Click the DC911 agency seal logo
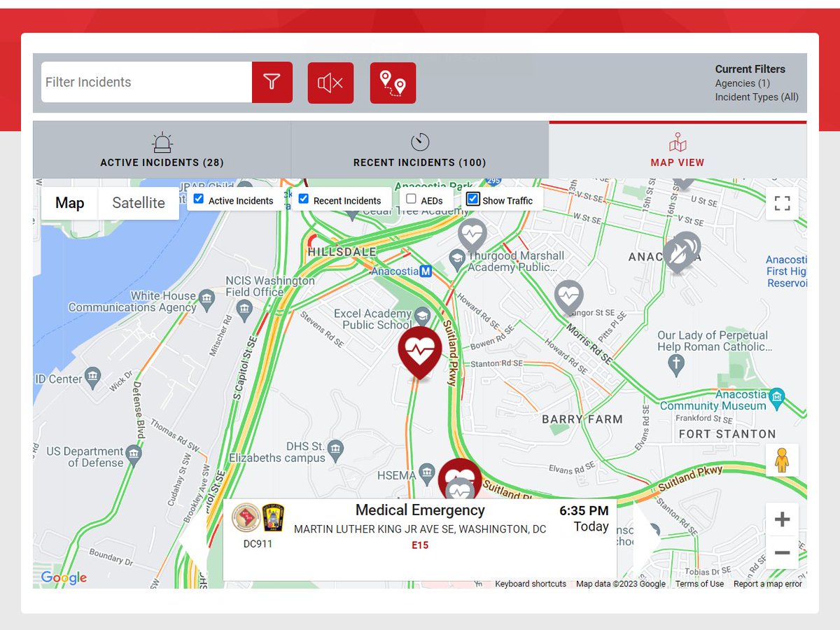 pyautogui.click(x=246, y=518)
